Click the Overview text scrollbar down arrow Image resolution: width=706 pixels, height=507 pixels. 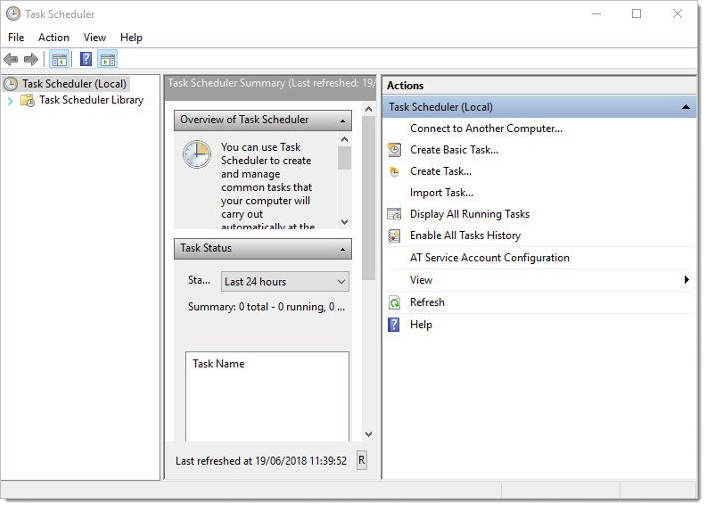[345, 222]
